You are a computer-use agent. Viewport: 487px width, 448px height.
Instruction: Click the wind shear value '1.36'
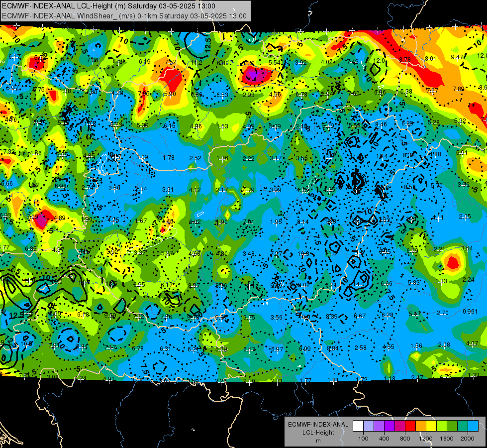point(222,158)
